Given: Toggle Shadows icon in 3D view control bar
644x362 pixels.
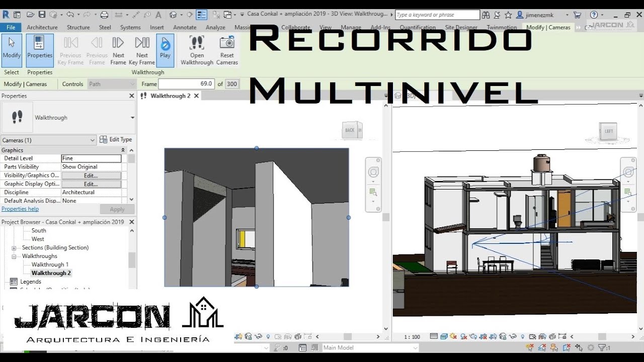Looking at the screenshot, I should pyautogui.click(x=464, y=336).
